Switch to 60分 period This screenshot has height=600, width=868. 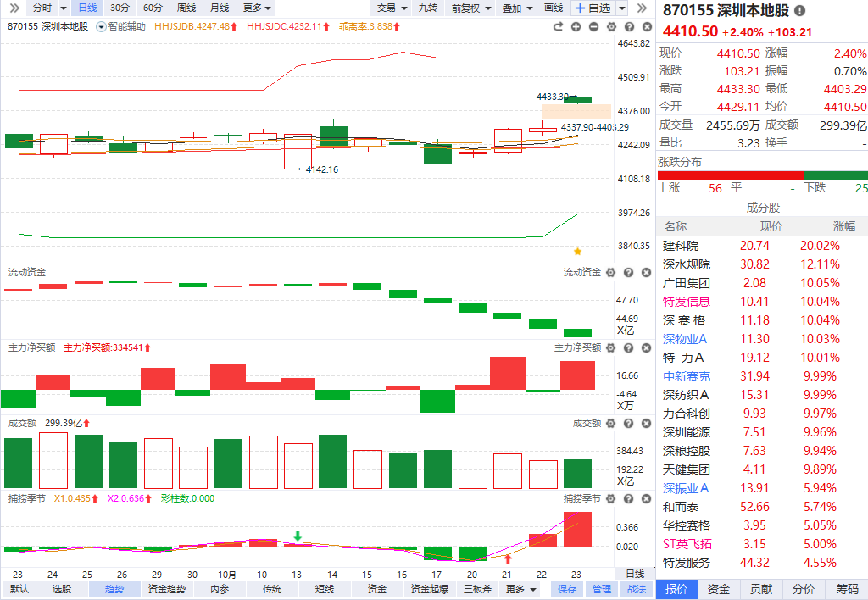coord(153,8)
